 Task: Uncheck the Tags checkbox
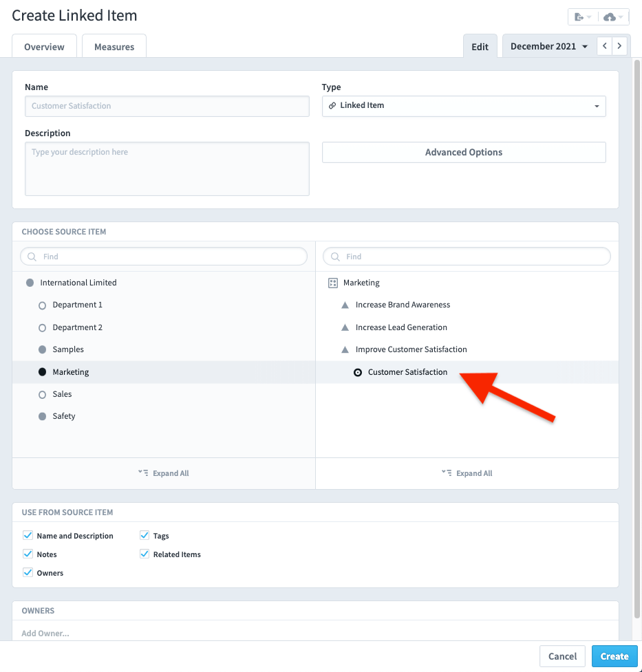(x=145, y=535)
